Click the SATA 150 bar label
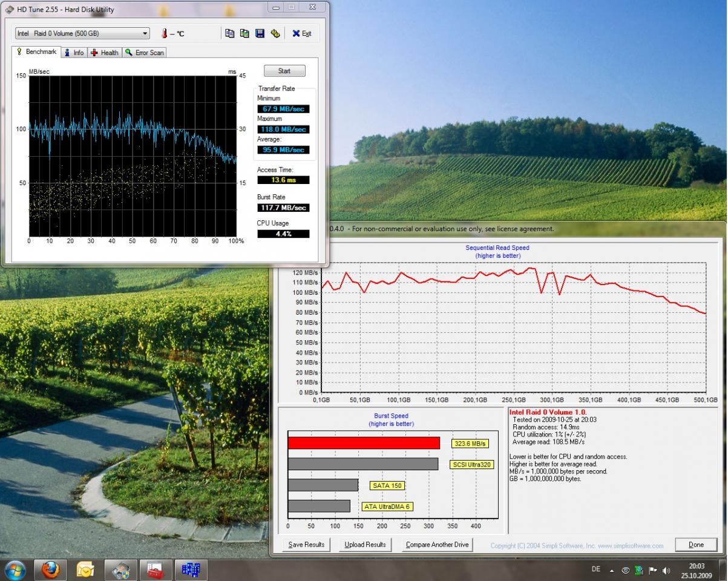Screen dimensions: 728x581 (386, 485)
